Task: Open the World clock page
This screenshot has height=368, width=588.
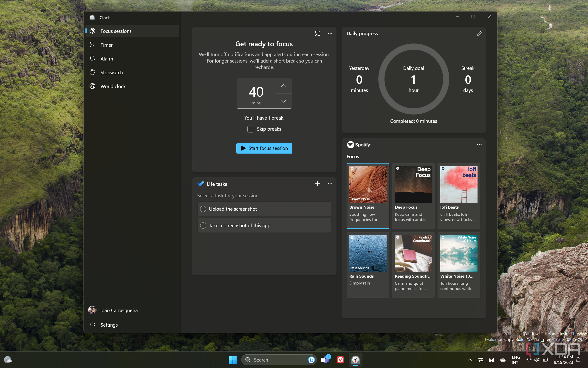Action: [x=132, y=86]
